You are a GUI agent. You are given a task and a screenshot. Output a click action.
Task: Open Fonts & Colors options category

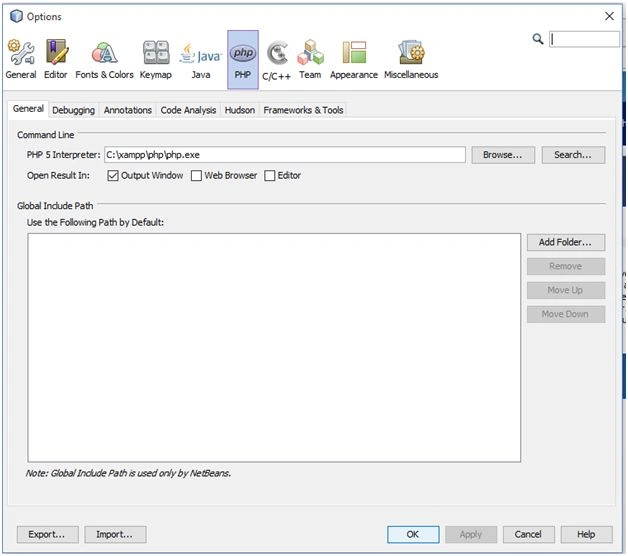[x=104, y=59]
